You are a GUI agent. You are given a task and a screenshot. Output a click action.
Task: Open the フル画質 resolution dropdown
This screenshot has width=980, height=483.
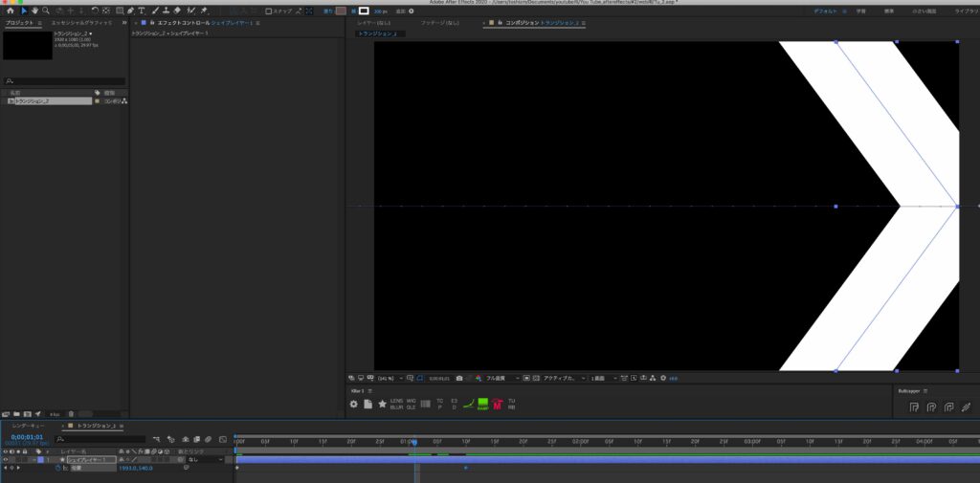[502, 378]
